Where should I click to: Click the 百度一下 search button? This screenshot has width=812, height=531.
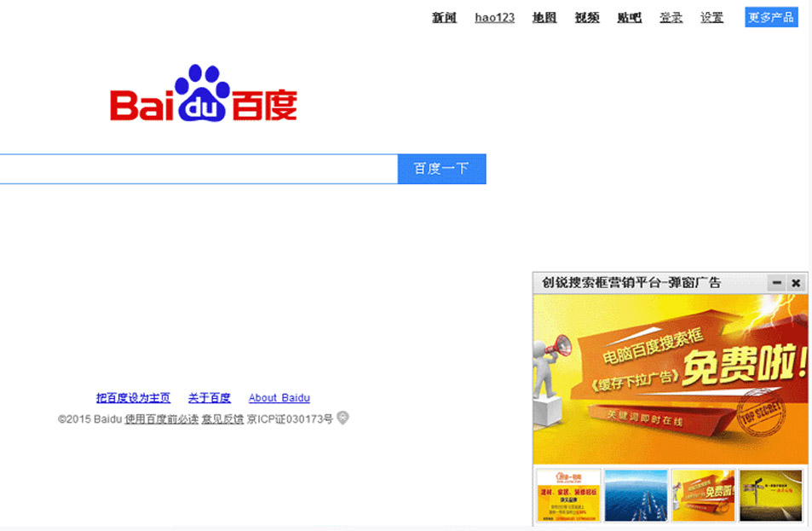441,169
